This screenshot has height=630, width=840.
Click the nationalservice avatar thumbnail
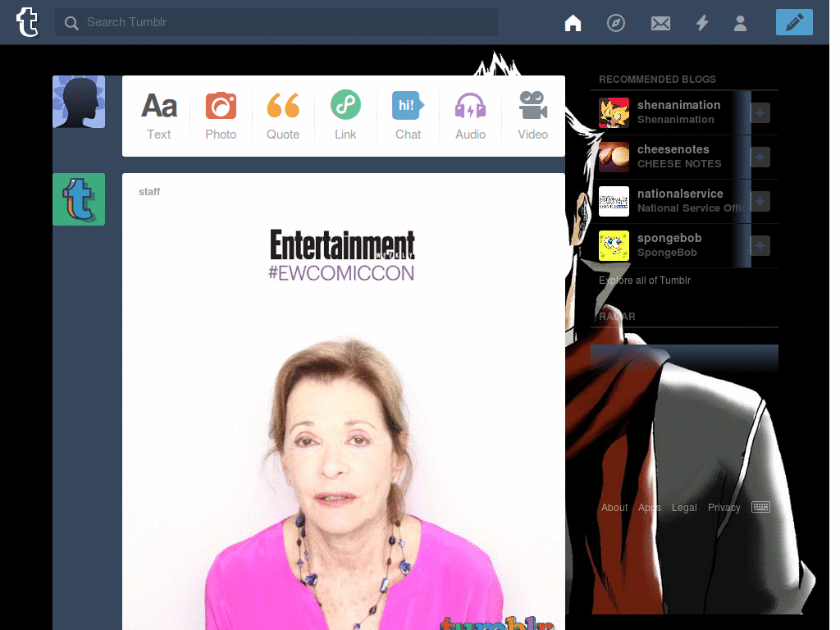pyautogui.click(x=614, y=202)
